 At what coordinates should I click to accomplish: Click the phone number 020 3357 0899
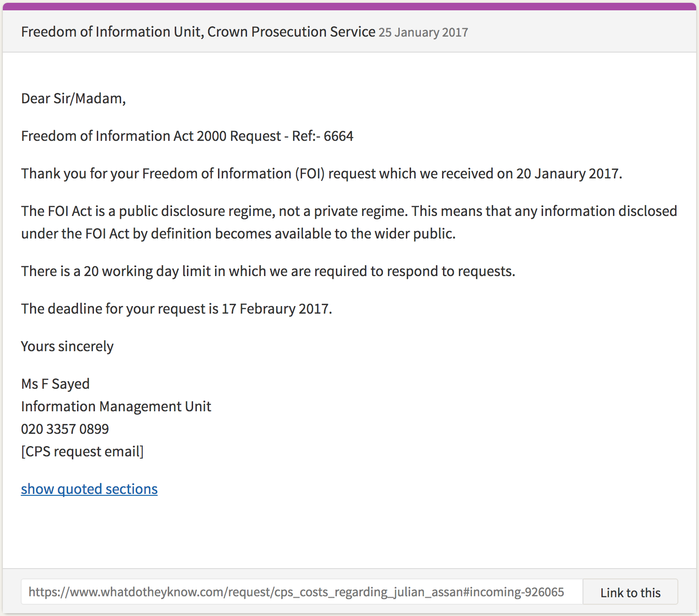coord(65,429)
